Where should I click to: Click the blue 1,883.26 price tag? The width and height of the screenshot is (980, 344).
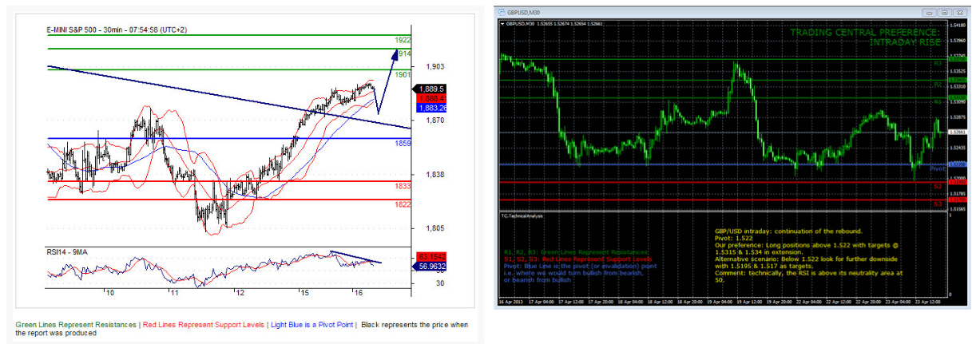(431, 108)
